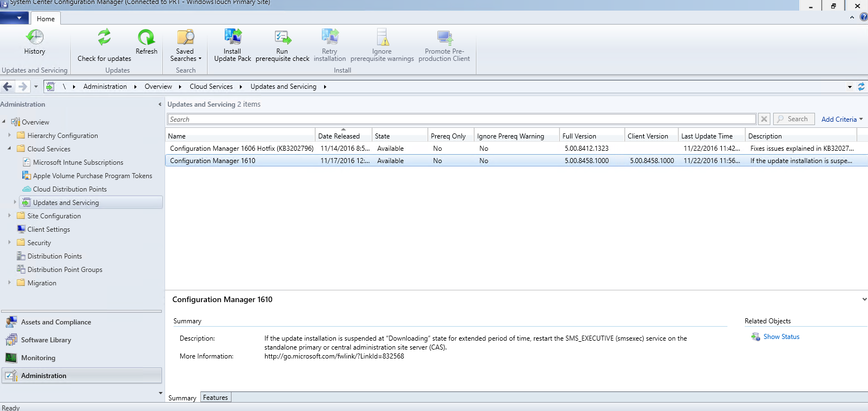Open Assets and Compliance workspace
Image resolution: width=868 pixels, height=411 pixels.
(x=81, y=322)
